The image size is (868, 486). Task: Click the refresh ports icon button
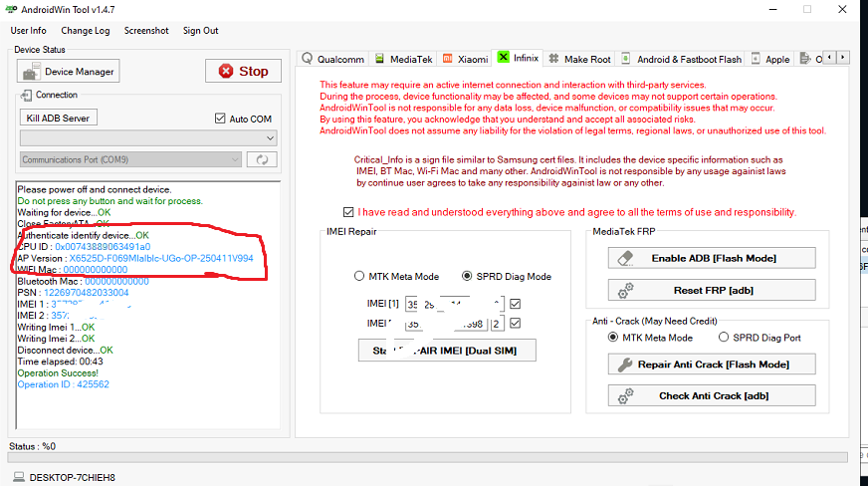[262, 159]
